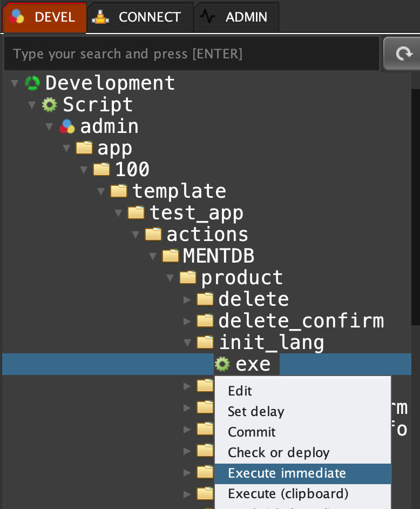
Task: Click the colored balls icon beside admin
Action: coord(67,126)
